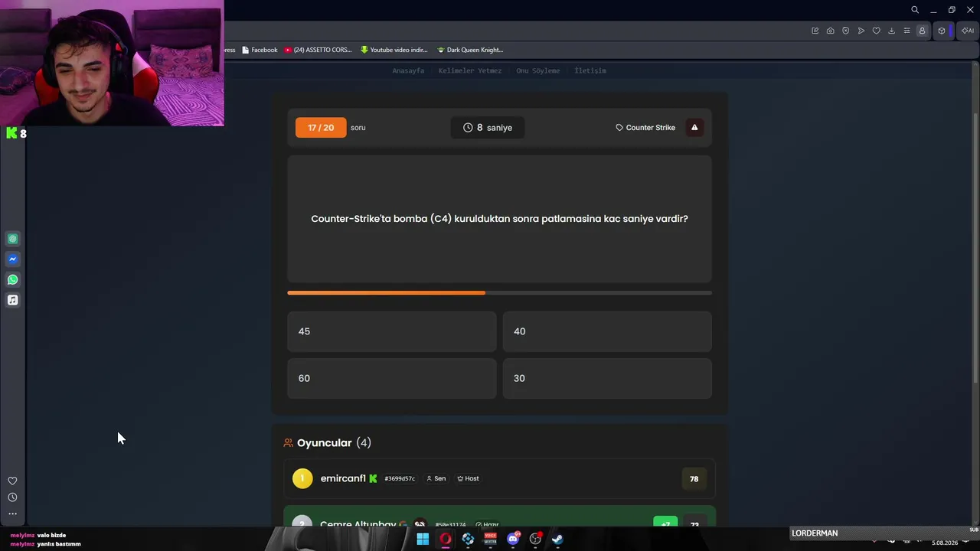The image size is (980, 551).
Task: Click the Sen label beside emircanf1
Action: (x=436, y=478)
